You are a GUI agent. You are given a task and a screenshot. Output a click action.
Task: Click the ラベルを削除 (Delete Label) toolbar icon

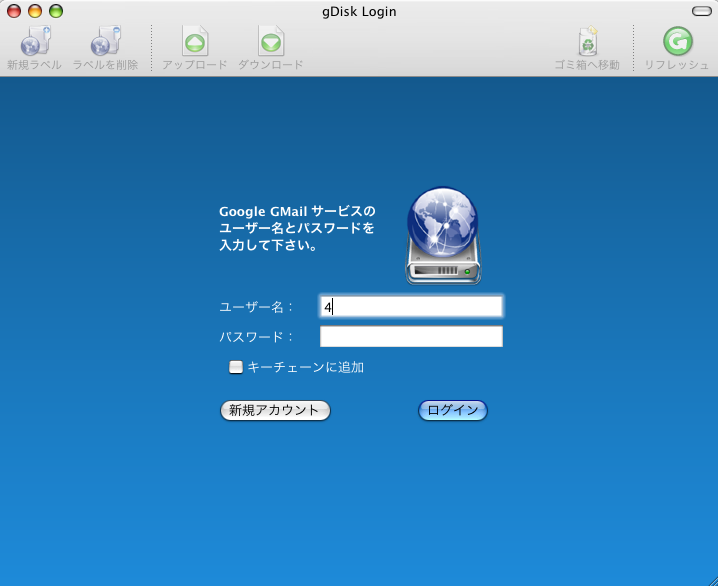point(105,41)
